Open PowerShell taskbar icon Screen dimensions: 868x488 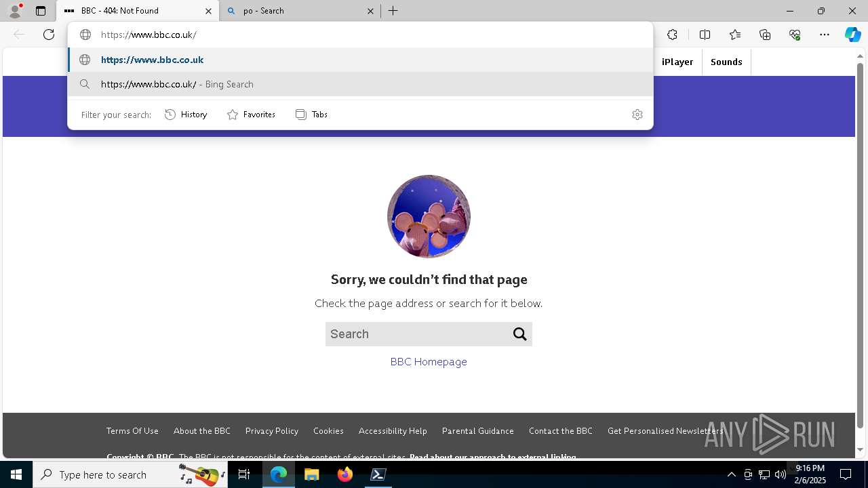[378, 474]
